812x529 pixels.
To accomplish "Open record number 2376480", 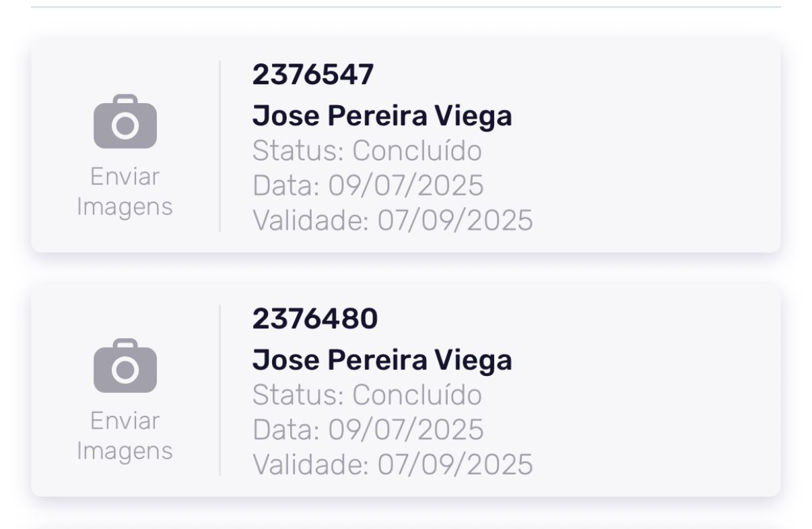I will (314, 319).
